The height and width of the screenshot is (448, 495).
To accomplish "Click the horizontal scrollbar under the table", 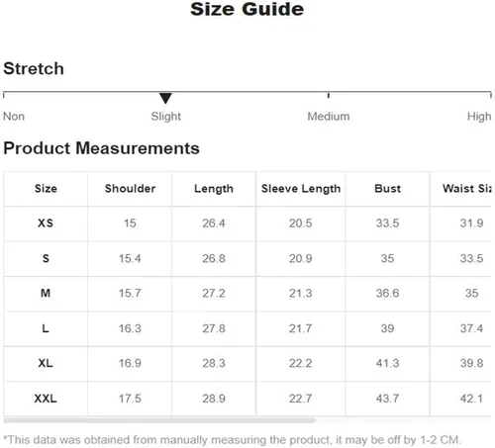I will coord(159,420).
